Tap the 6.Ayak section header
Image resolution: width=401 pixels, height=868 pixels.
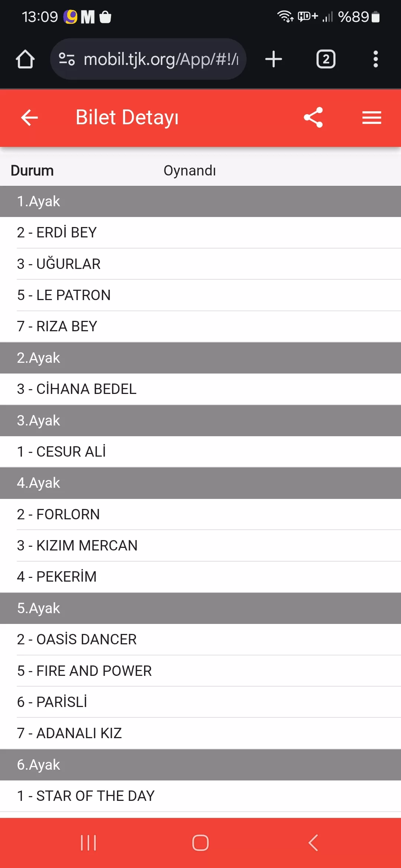200,765
